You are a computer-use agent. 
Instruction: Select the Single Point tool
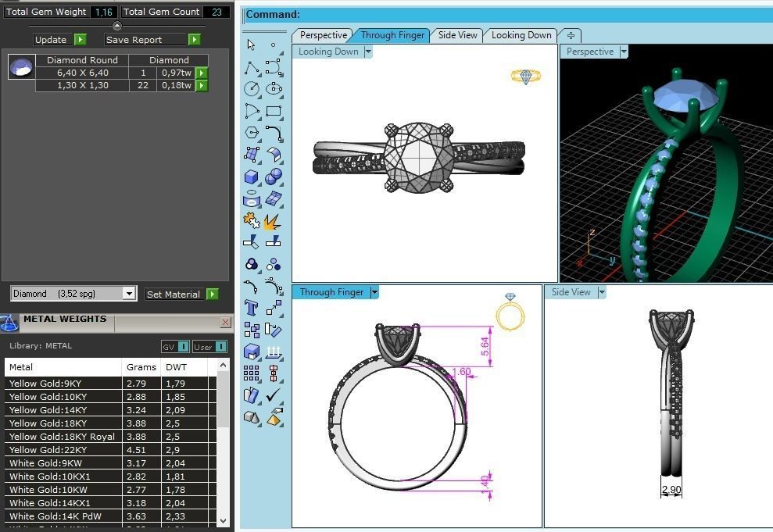click(x=273, y=45)
